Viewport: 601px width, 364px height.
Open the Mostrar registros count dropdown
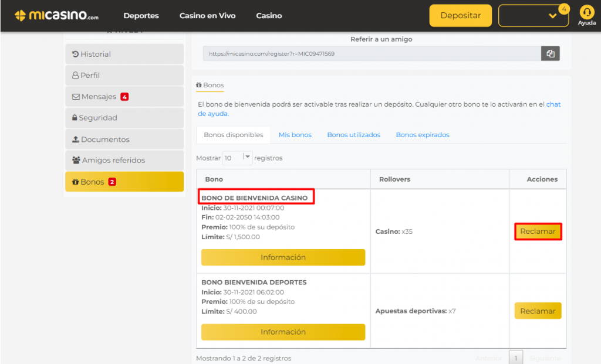point(237,158)
